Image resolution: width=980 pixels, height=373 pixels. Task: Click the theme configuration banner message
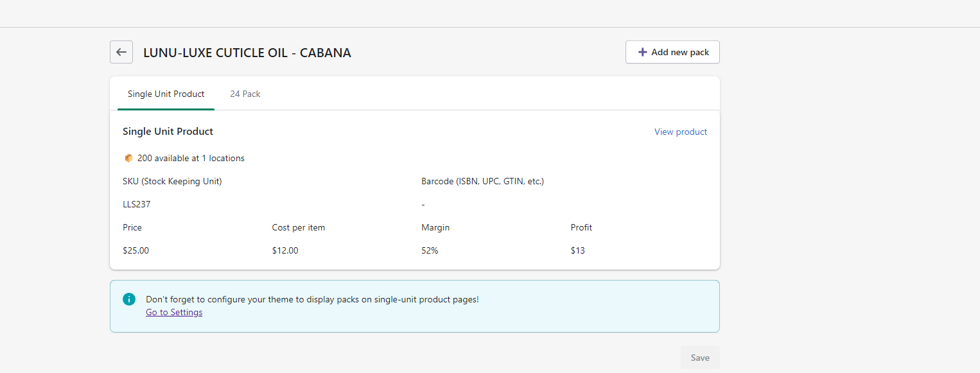[312, 299]
